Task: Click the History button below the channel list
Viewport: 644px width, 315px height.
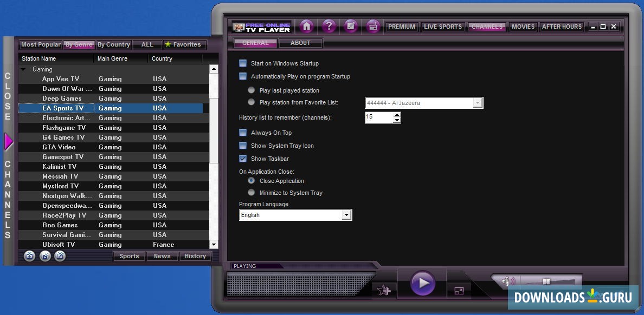Action: click(195, 256)
